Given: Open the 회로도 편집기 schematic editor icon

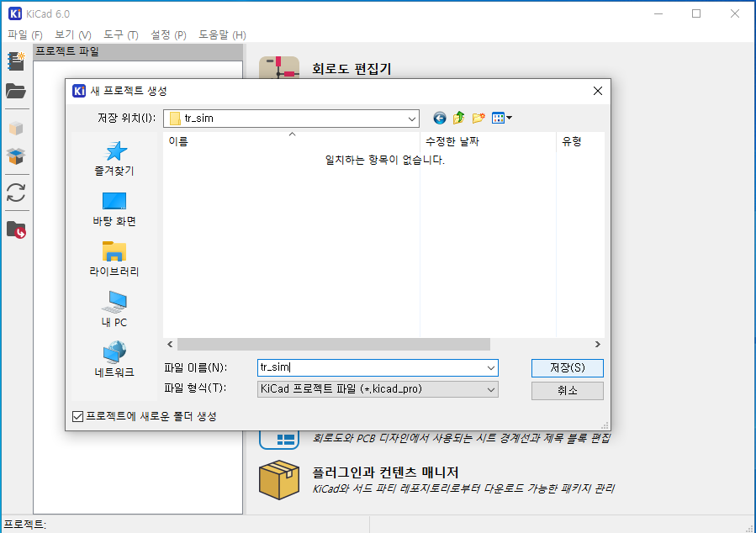Looking at the screenshot, I should [278, 67].
